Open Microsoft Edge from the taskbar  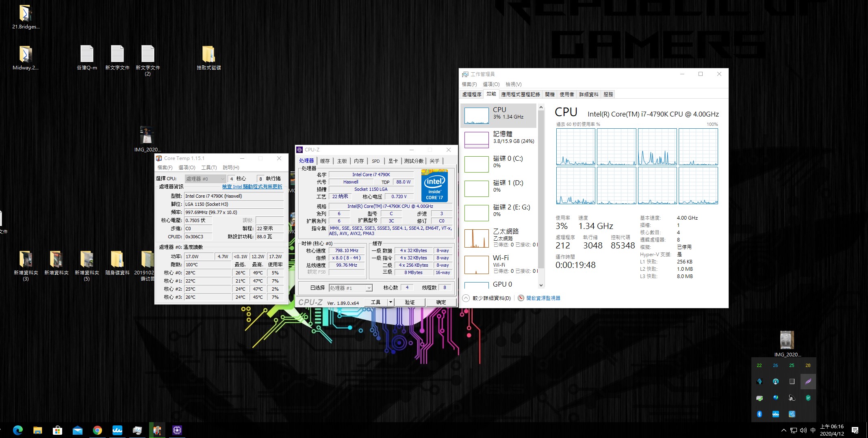click(18, 430)
